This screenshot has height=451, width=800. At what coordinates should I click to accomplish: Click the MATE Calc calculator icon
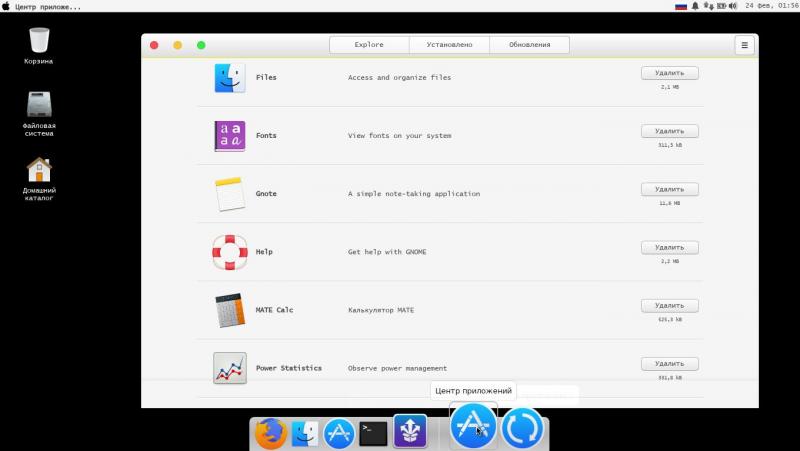point(229,310)
